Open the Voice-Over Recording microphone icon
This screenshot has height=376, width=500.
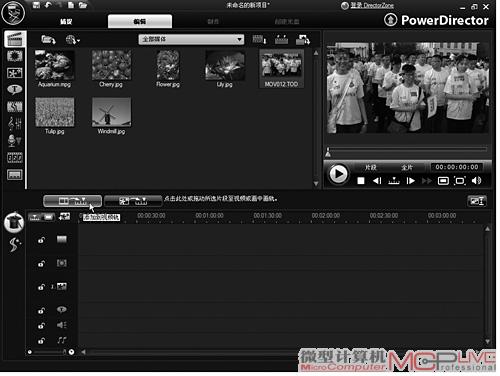15,140
